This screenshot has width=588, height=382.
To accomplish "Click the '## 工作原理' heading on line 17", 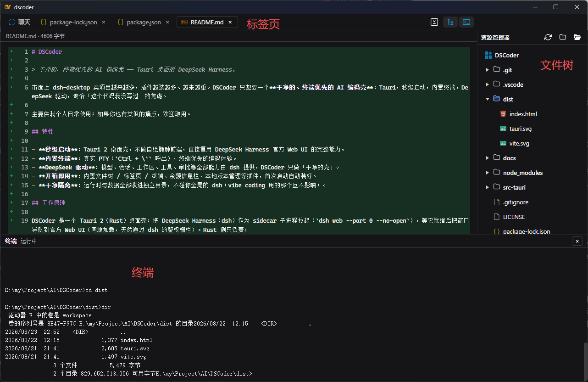I will (49, 202).
